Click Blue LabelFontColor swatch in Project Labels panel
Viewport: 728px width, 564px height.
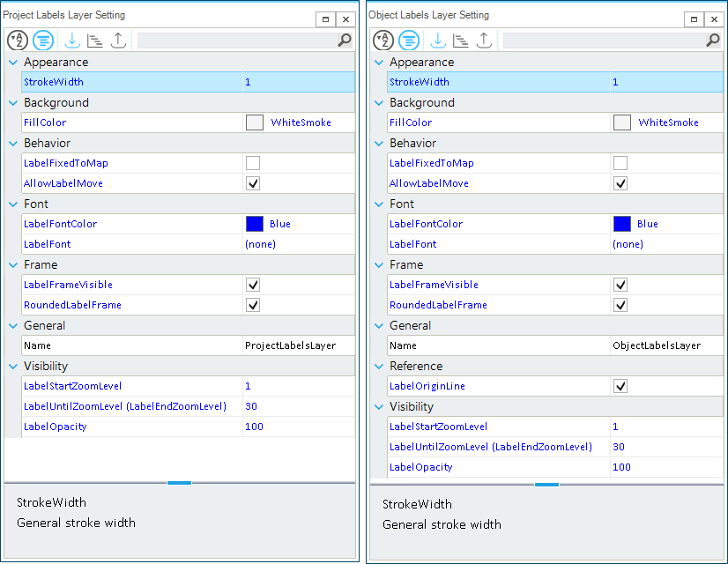[255, 224]
